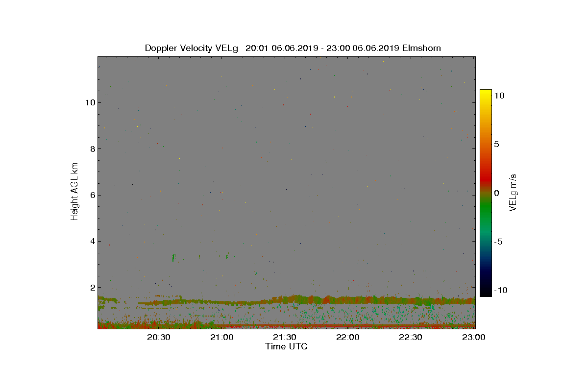Click the 22:00 time axis tick label
Image resolution: width=588 pixels, height=392 pixels.
(348, 337)
